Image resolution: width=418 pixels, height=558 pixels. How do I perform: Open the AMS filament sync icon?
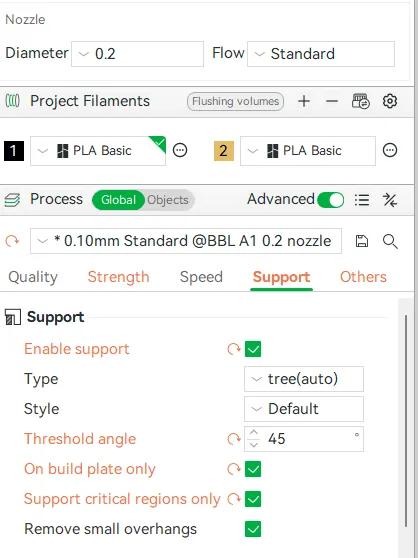[x=361, y=101]
